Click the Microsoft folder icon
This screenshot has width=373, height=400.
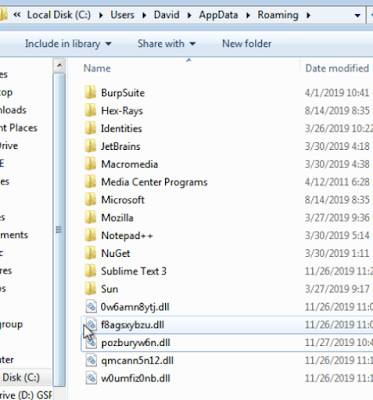tap(90, 200)
